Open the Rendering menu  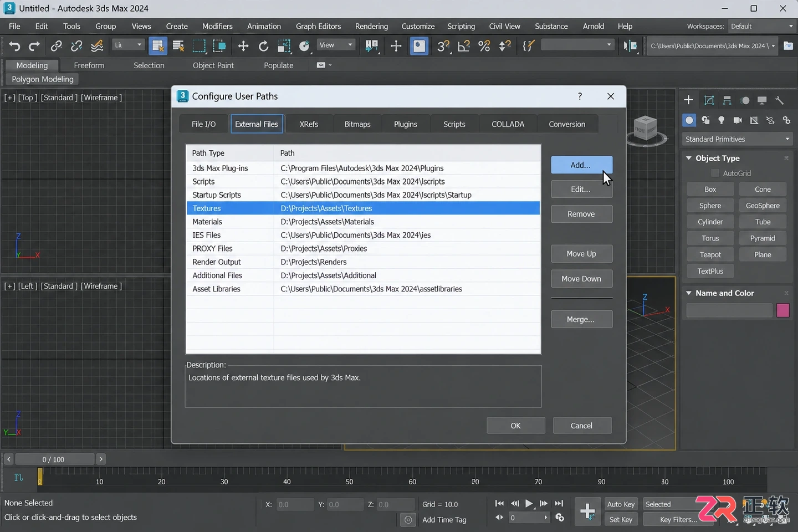tap(371, 26)
